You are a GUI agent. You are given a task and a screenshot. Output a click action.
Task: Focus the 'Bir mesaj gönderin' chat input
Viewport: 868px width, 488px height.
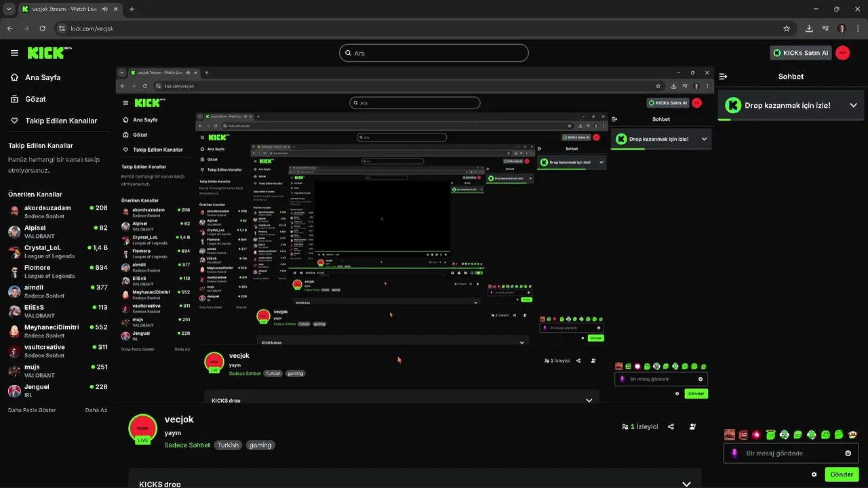click(791, 453)
